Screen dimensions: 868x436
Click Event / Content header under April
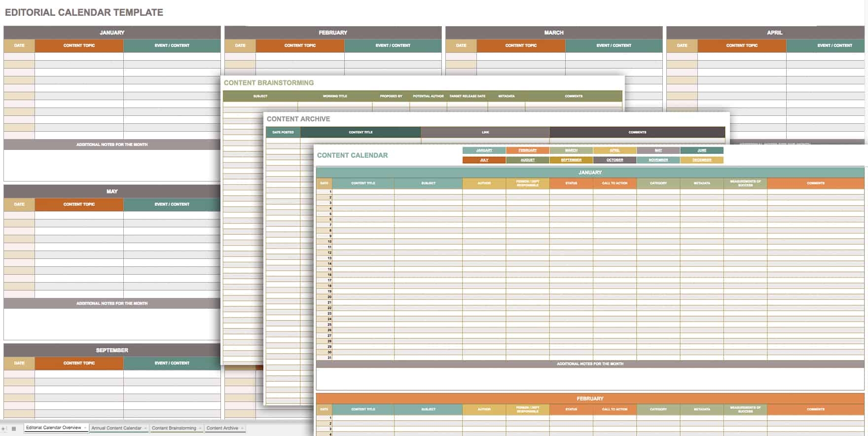(x=834, y=45)
